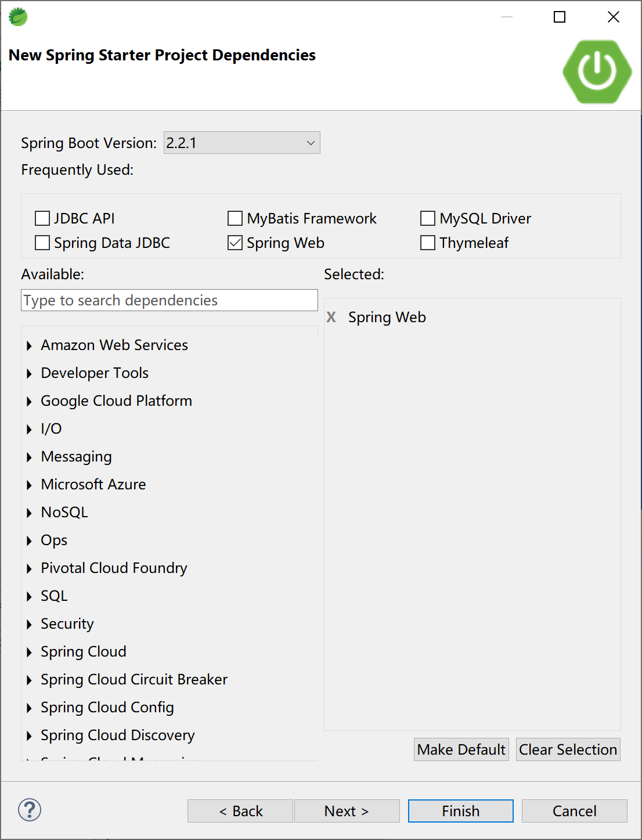This screenshot has width=642, height=840.
Task: Close the dialog with the X button
Action: [613, 17]
